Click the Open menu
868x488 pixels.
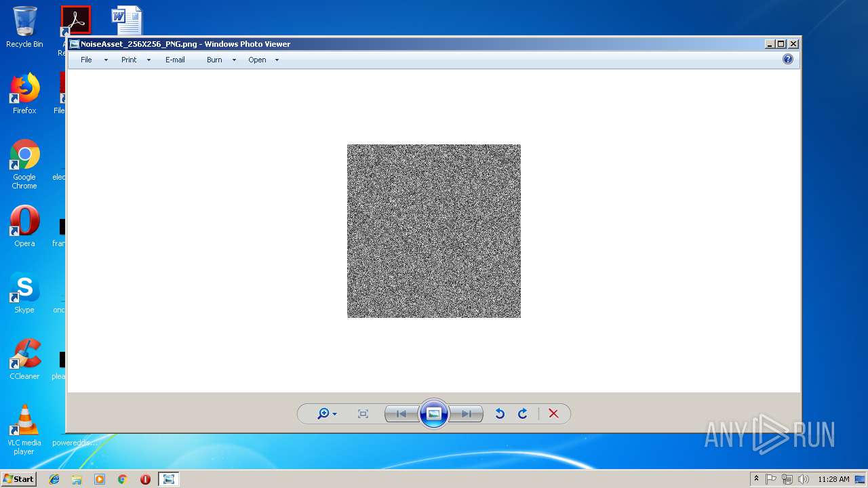pos(257,60)
